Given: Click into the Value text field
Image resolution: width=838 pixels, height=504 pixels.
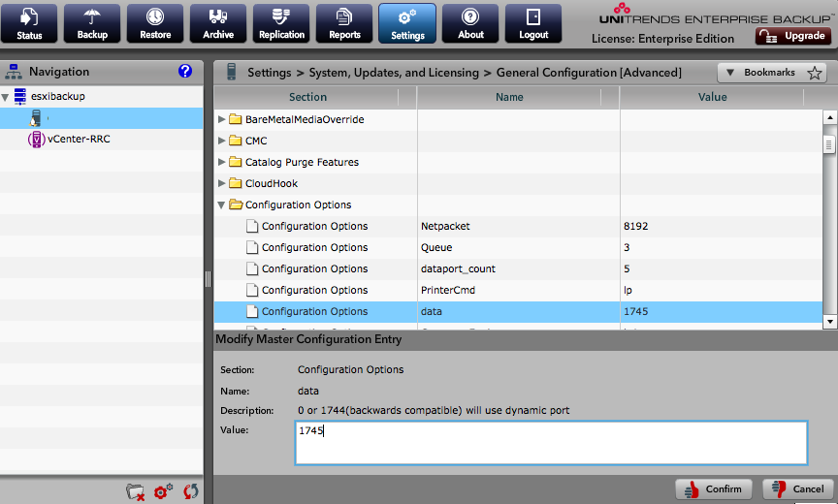Looking at the screenshot, I should click(x=551, y=443).
